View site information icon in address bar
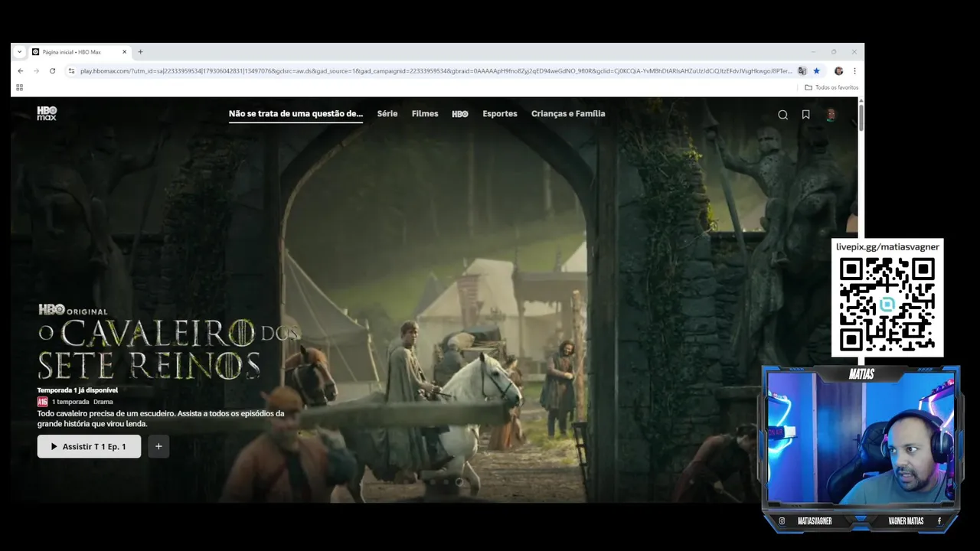This screenshot has width=980, height=551. 71,71
